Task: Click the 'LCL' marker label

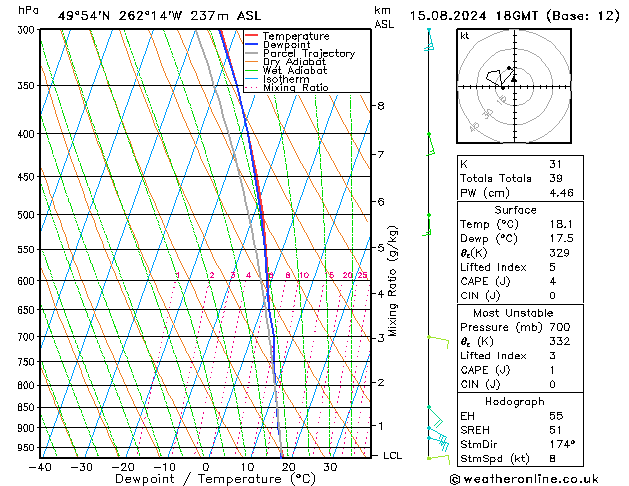Action: pos(392,456)
